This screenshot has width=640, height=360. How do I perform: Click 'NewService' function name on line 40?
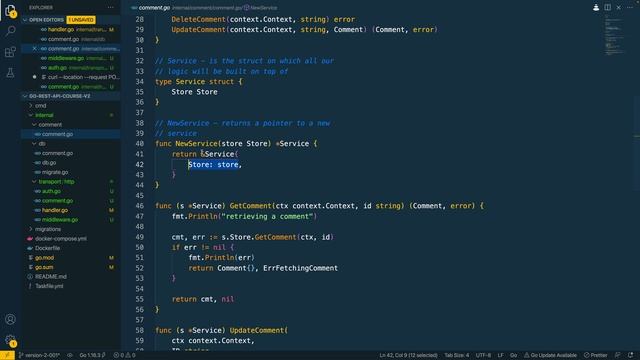[196, 144]
